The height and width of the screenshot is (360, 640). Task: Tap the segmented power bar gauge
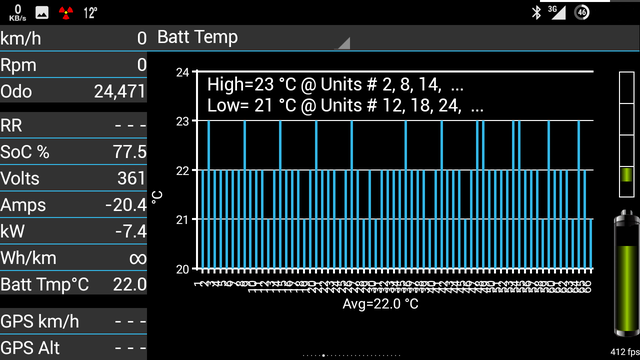pyautogui.click(x=627, y=135)
